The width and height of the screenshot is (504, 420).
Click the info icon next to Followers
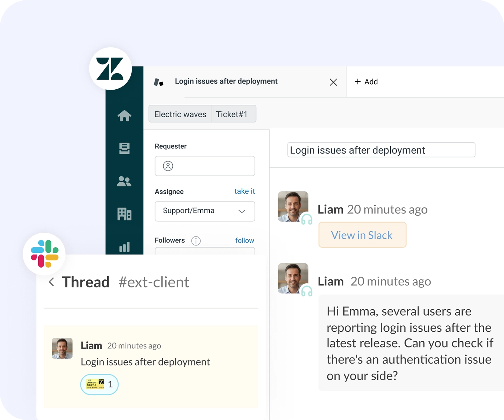tap(196, 241)
